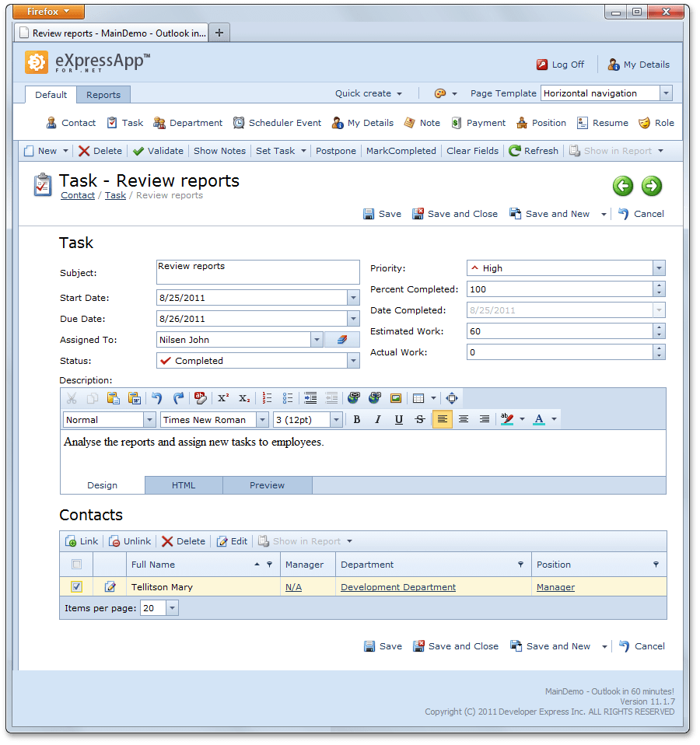
Task: Expand the Priority dropdown
Action: point(659,268)
